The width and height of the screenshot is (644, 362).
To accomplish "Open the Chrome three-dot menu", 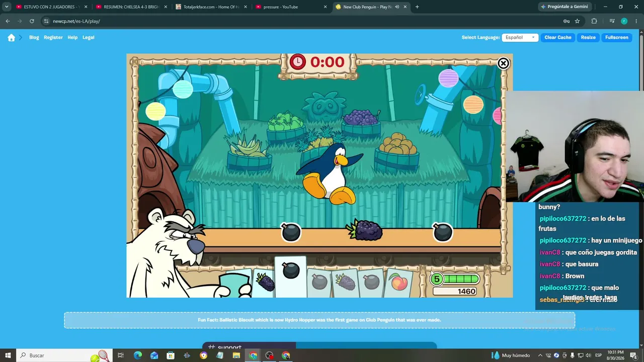I will [636, 21].
